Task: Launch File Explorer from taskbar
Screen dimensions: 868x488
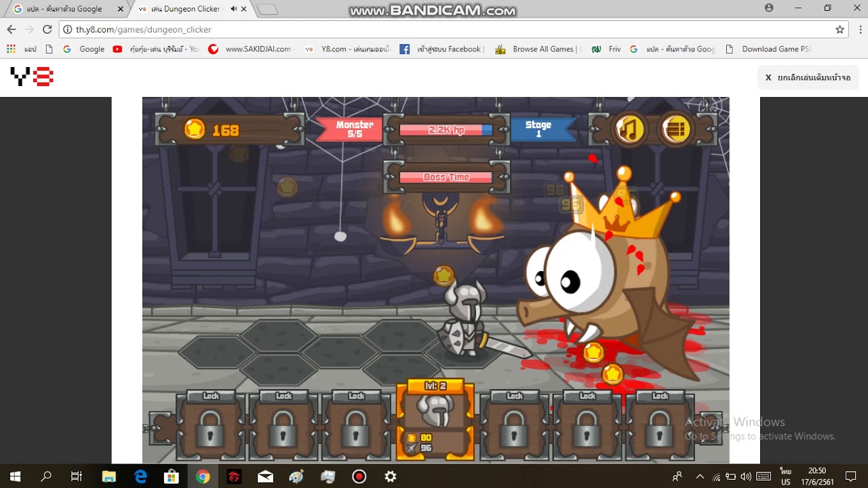Action: 108,476
